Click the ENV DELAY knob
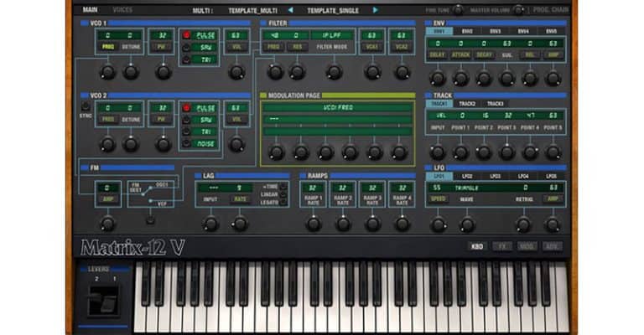Viewport: 644px width, 335px height. pos(438,78)
